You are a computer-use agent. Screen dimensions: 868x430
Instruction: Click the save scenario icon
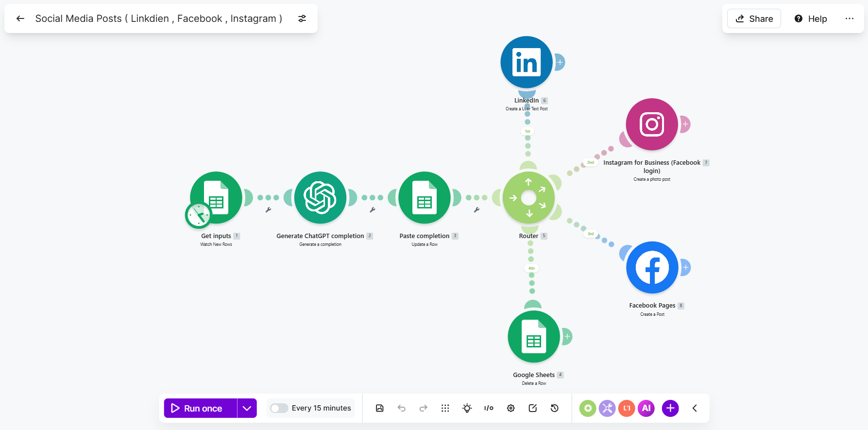pyautogui.click(x=380, y=408)
